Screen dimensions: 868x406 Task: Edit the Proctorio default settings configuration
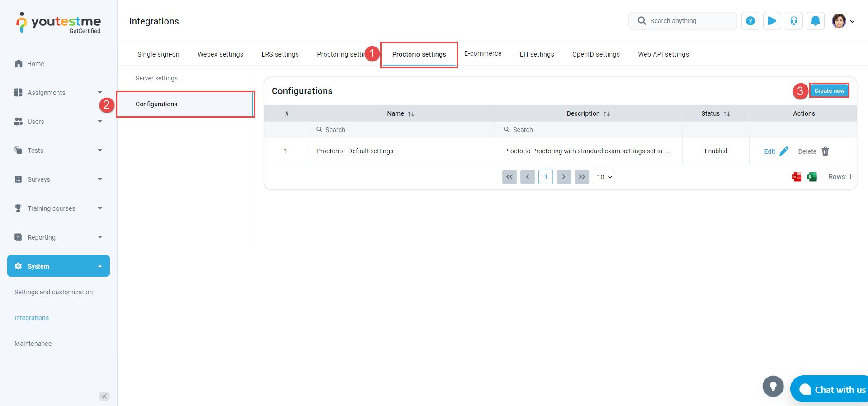pos(776,151)
